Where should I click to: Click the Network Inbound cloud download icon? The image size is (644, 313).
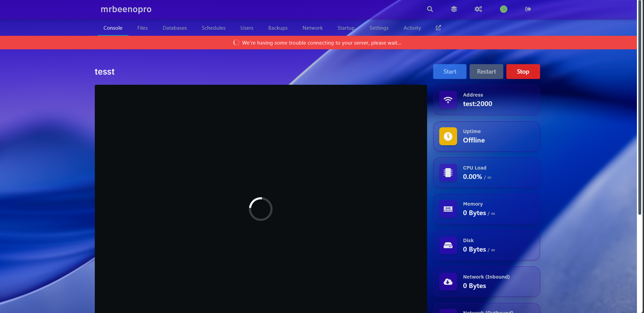coord(448,282)
